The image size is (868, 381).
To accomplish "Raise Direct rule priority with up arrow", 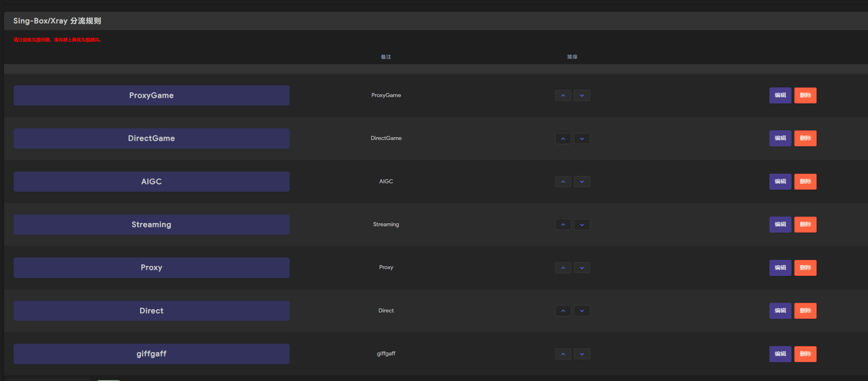I will pyautogui.click(x=563, y=311).
